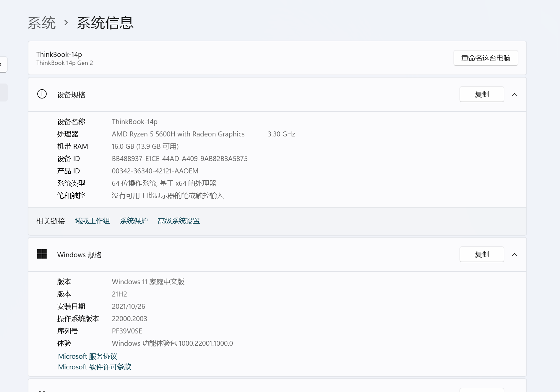Select system type value 64 位操作系统
Image resolution: width=560 pixels, height=392 pixels.
click(x=164, y=183)
